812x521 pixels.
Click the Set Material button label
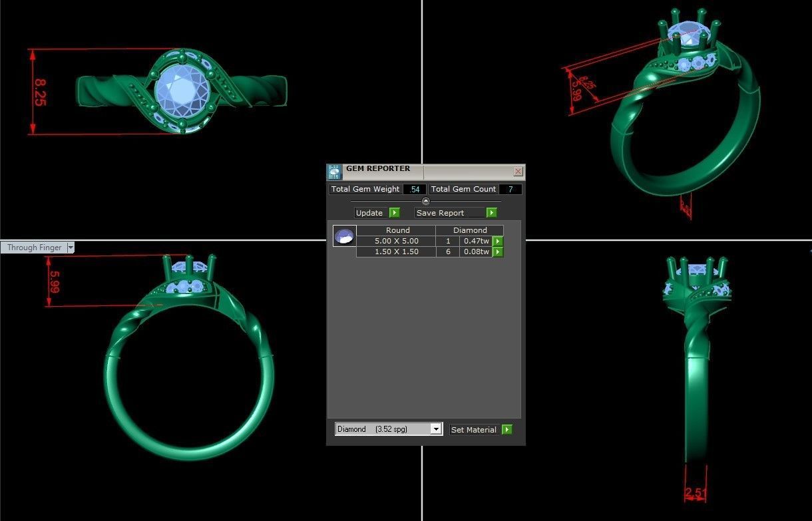point(474,430)
